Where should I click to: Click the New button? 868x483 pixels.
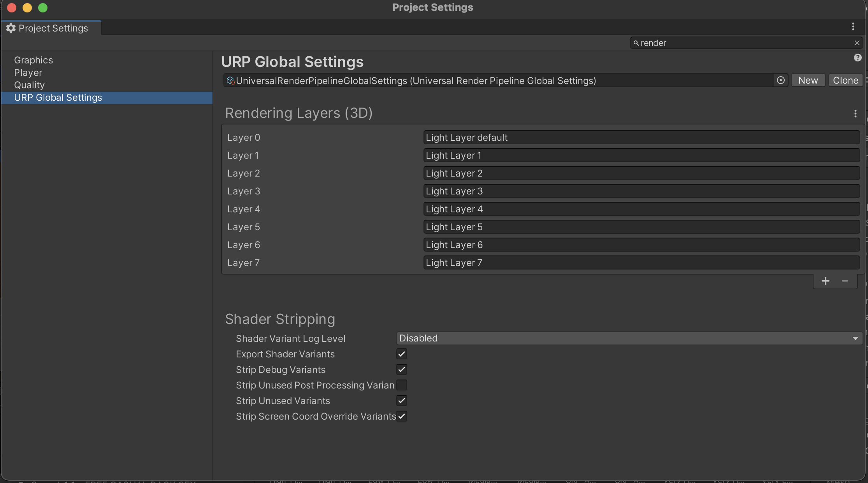point(808,80)
